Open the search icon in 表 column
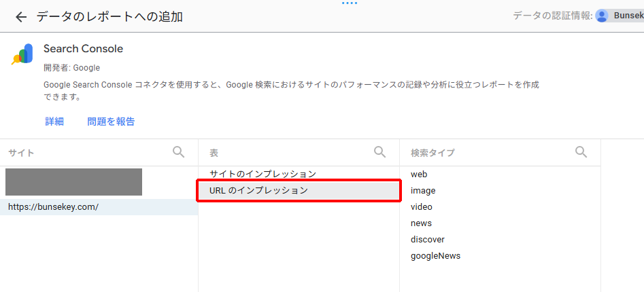Viewport: 644px width, 292px height. point(380,152)
